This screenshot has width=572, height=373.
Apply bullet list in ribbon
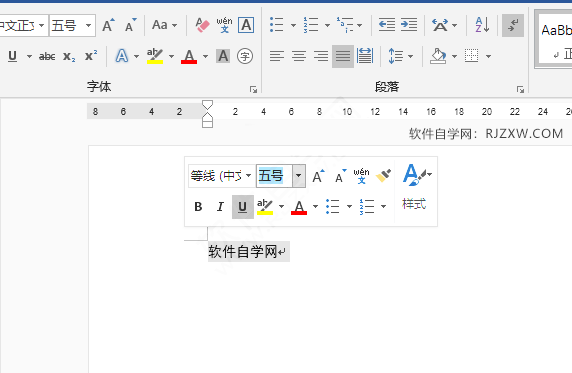pos(277,25)
